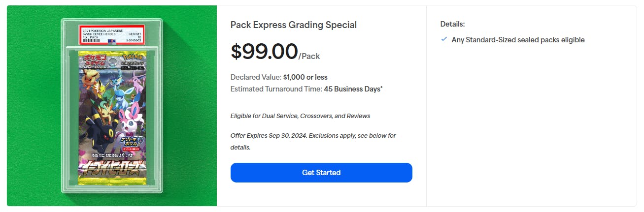
Task: Click the Eligible for Dual Service line
Action: 300,116
